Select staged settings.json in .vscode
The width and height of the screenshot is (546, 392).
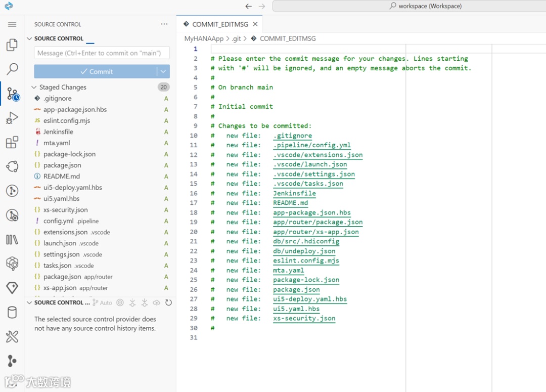(101, 254)
